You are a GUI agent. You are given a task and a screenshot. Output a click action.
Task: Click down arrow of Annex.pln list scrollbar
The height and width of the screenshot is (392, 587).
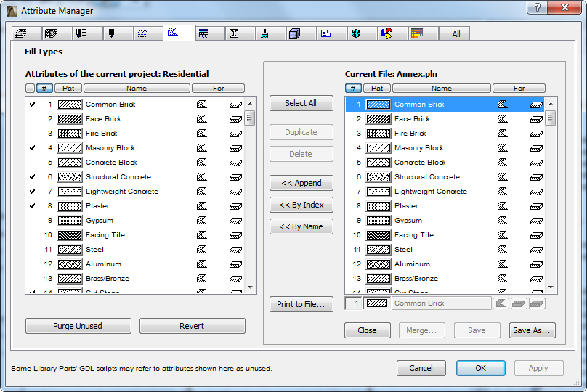coord(551,287)
